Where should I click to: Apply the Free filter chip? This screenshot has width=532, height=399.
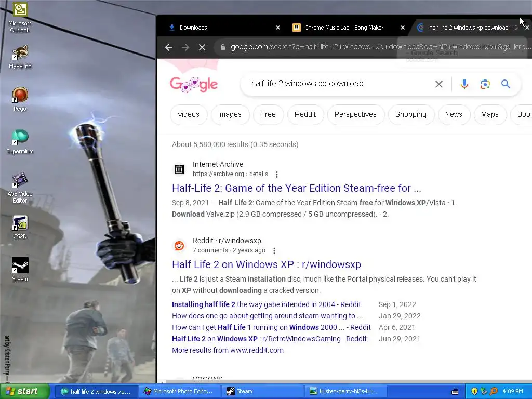coord(268,115)
